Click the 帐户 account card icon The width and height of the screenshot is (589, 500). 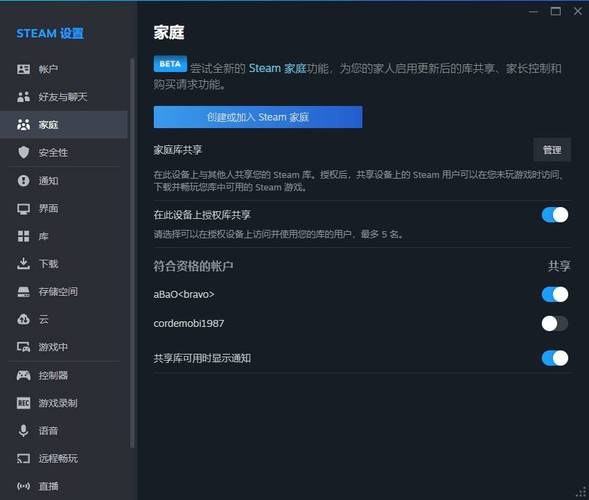pos(23,69)
